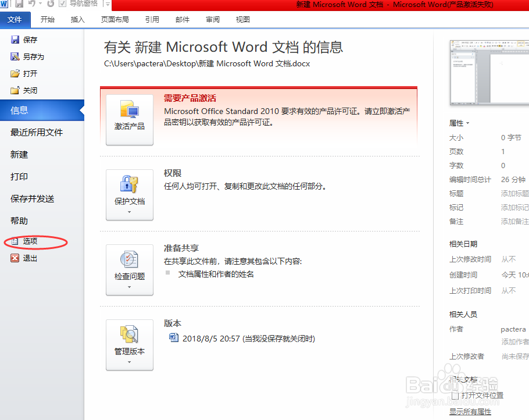Click the 选项 options icon
The width and height of the screenshot is (529, 420).
15,241
